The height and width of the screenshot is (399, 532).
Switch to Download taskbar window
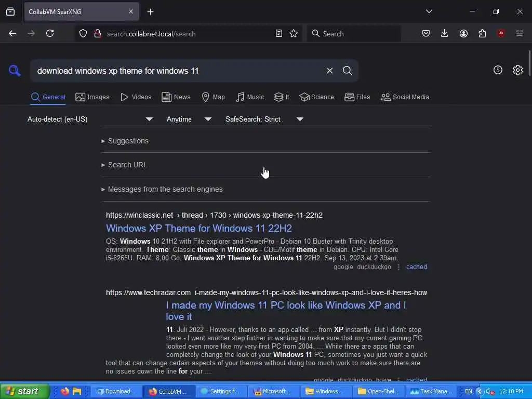pyautogui.click(x=115, y=391)
